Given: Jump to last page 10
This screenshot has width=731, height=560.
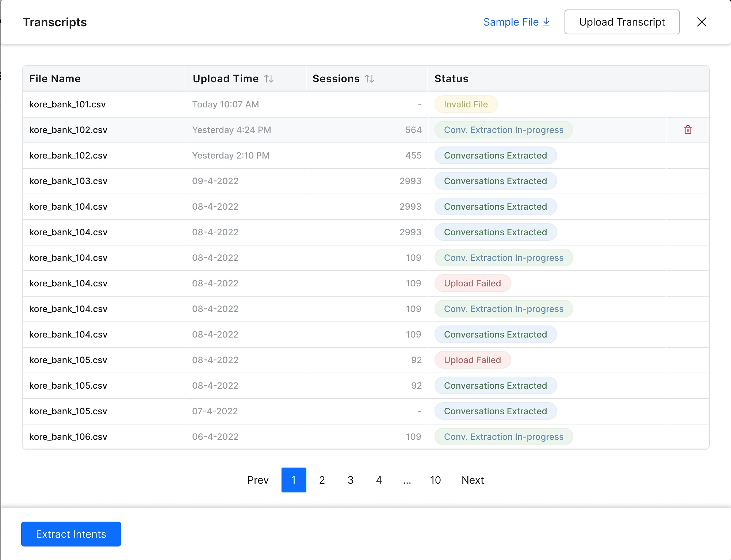Looking at the screenshot, I should [x=435, y=480].
